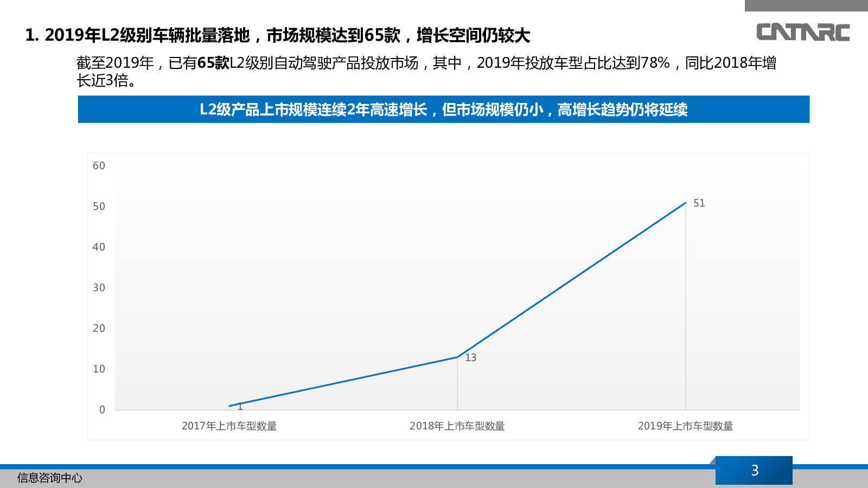Click the blue banner reading L2级产品上市规模

tap(444, 110)
